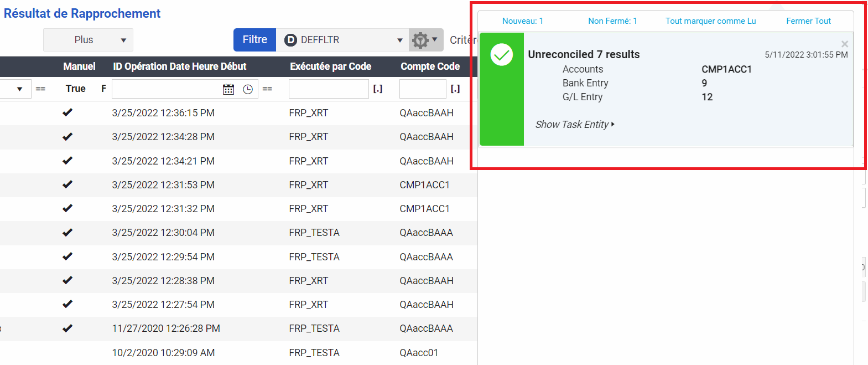Open the calendar date picker icon
868x365 pixels.
click(x=228, y=89)
